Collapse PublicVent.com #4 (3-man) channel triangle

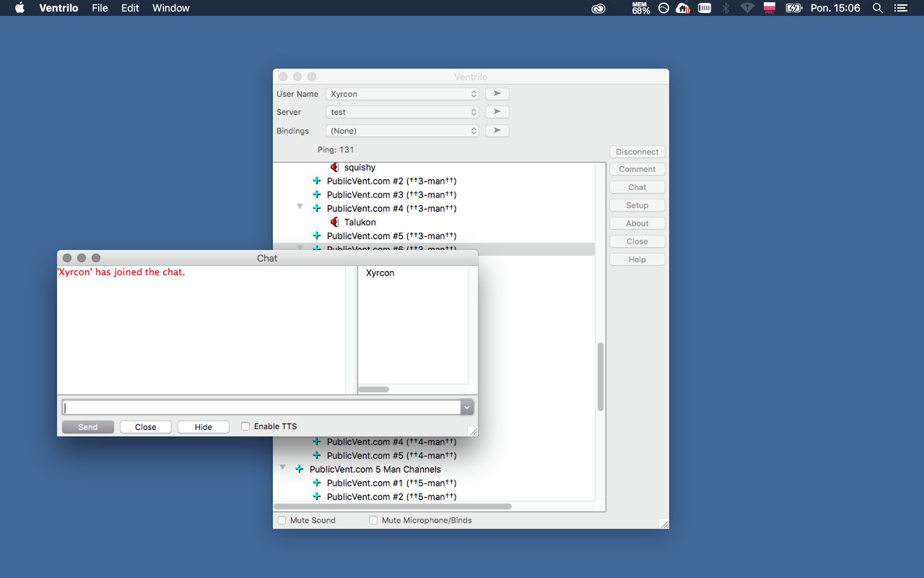click(x=300, y=206)
